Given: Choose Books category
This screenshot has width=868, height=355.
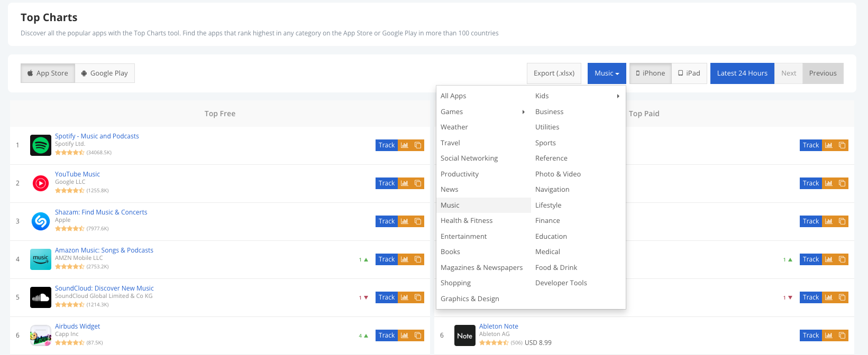Looking at the screenshot, I should click(483, 251).
